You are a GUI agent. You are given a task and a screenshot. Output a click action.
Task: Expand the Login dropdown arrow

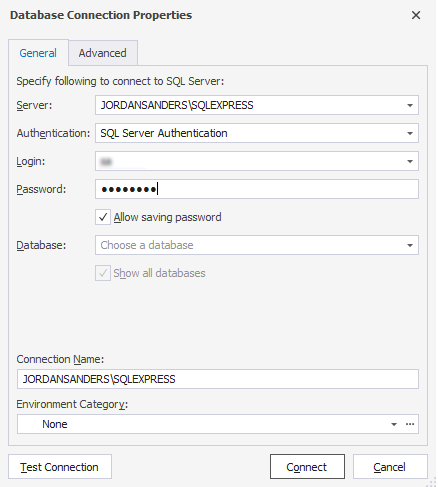pos(410,161)
